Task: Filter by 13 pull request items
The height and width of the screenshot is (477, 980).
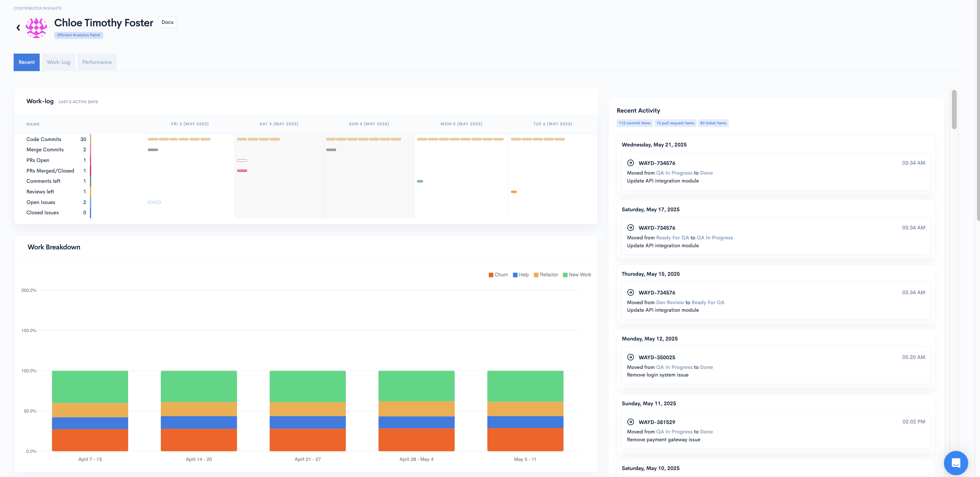Action: coord(675,123)
